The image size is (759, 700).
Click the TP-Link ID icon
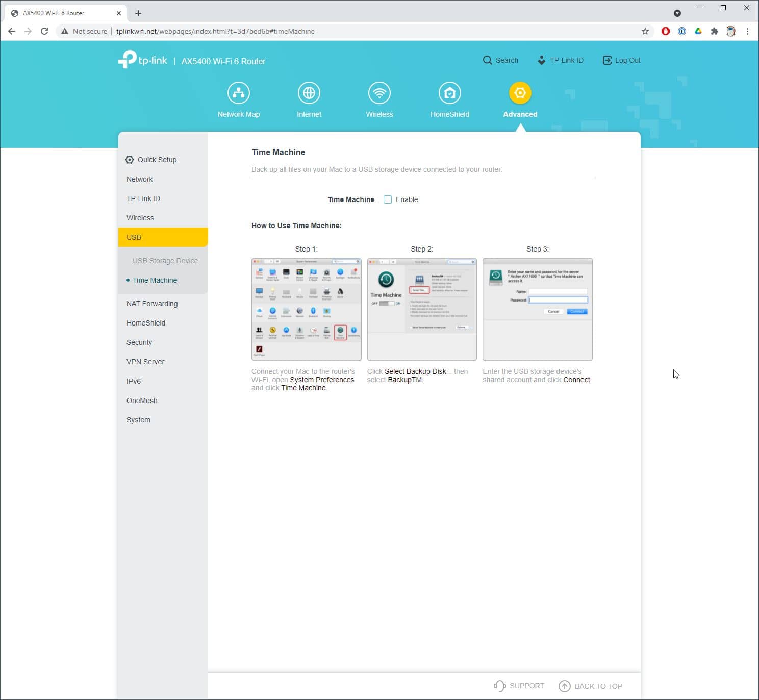point(541,60)
